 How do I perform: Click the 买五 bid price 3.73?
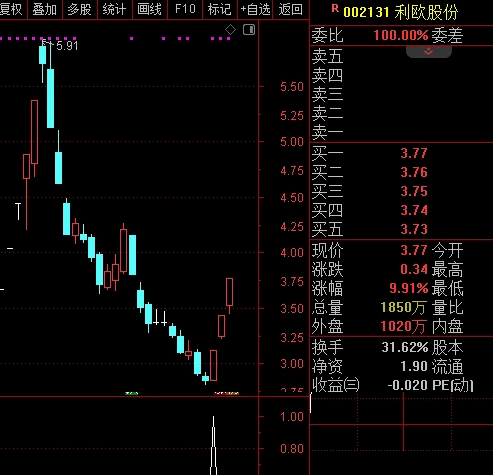414,229
